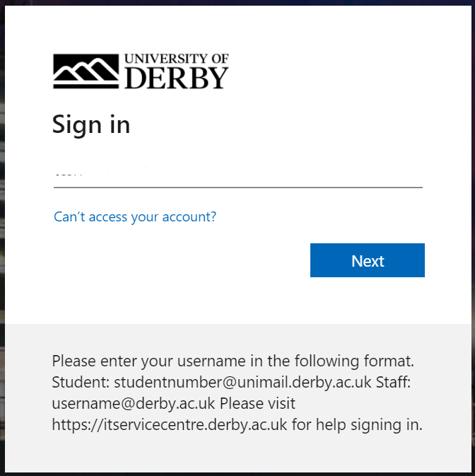Focus the username email input field
This screenshot has height=476, width=475.
pos(238,176)
